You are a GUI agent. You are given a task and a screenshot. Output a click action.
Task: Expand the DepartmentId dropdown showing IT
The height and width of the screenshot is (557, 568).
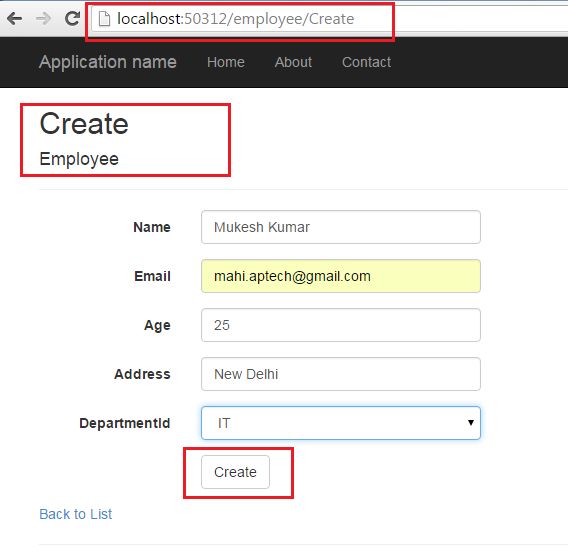point(341,423)
